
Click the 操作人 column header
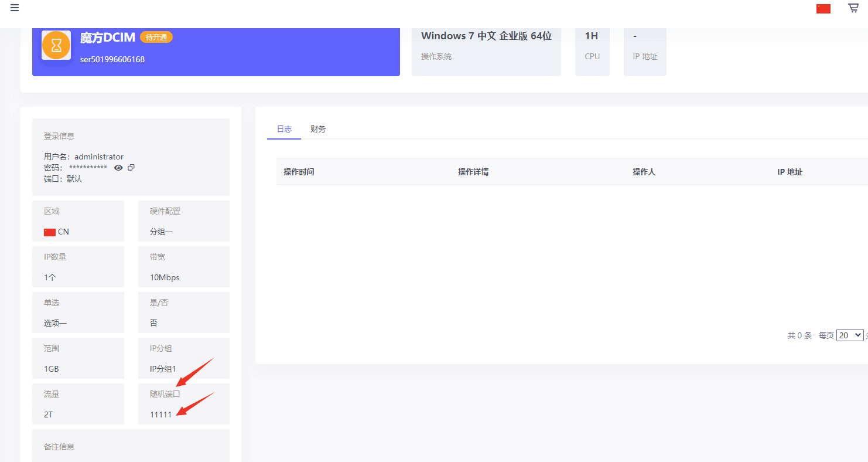644,172
